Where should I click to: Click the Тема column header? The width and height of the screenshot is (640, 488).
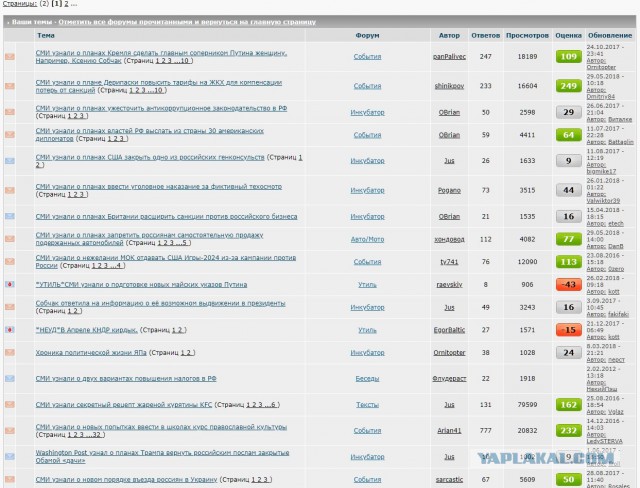click(46, 35)
